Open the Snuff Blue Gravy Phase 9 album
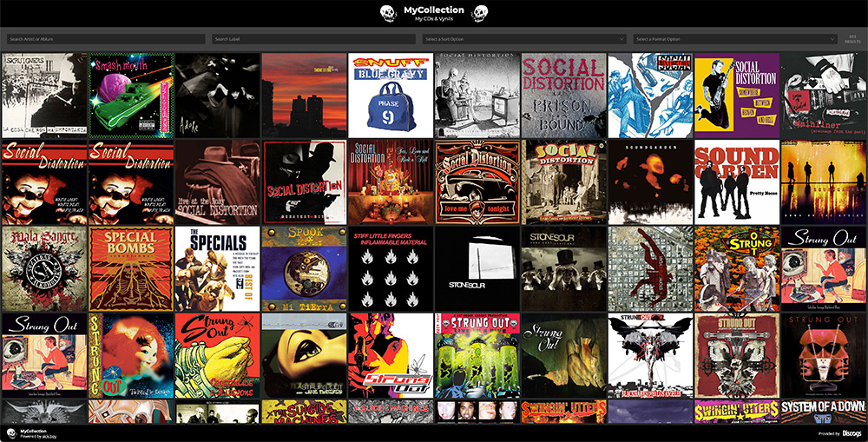 click(391, 96)
